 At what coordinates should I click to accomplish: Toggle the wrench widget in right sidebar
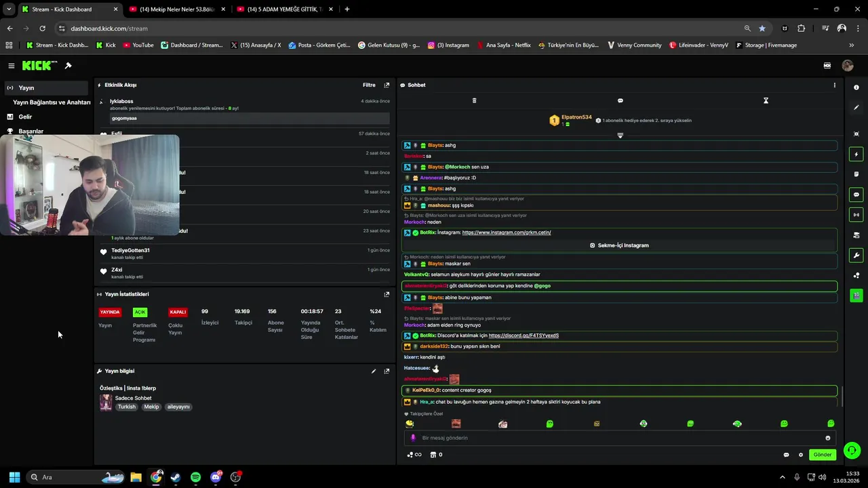point(856,256)
